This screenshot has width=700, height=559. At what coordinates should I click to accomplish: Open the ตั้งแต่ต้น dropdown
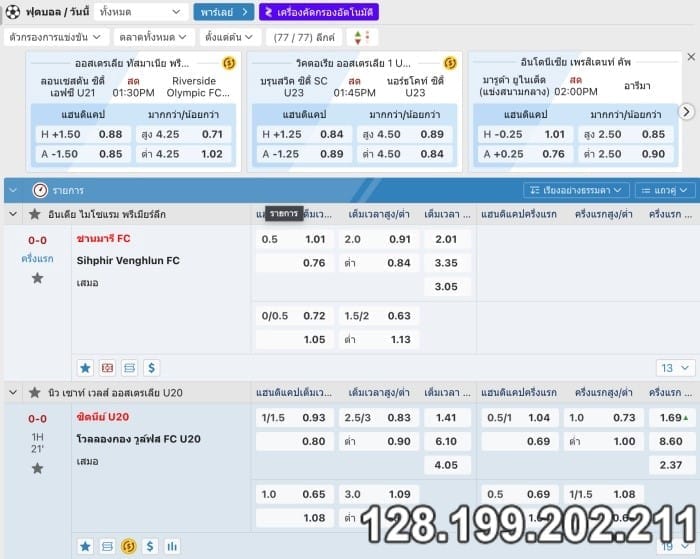click(230, 37)
